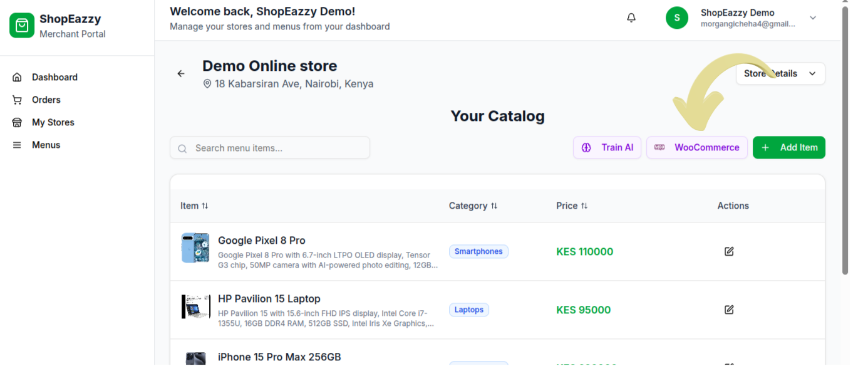Click the Train AI button
Screen dimensions: 868x371
607,148
